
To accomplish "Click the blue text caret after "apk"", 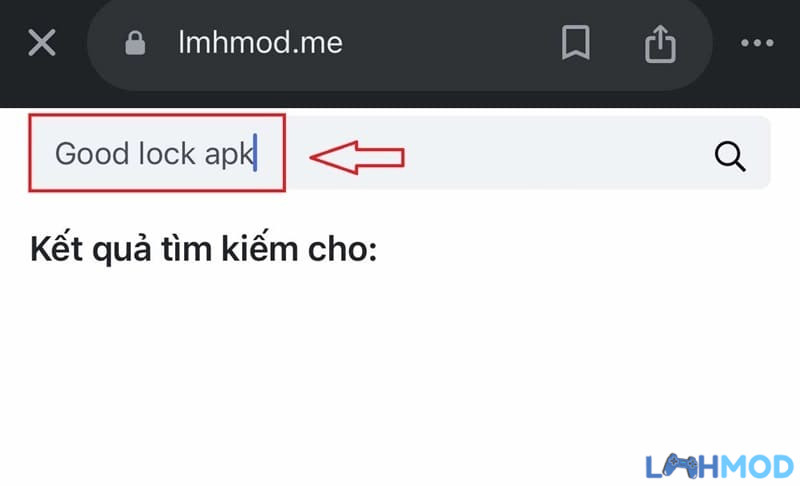I will pyautogui.click(x=255, y=153).
